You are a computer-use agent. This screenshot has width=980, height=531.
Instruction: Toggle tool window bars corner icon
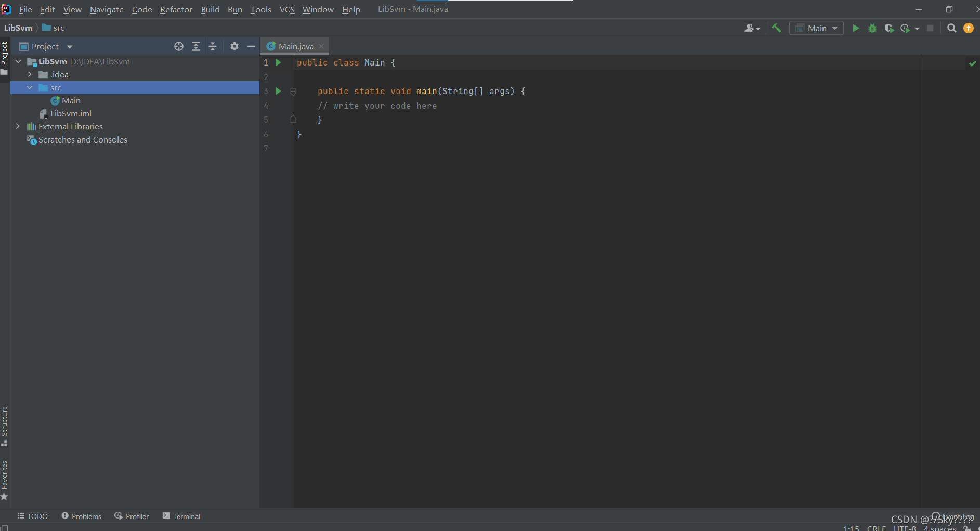pyautogui.click(x=5, y=527)
